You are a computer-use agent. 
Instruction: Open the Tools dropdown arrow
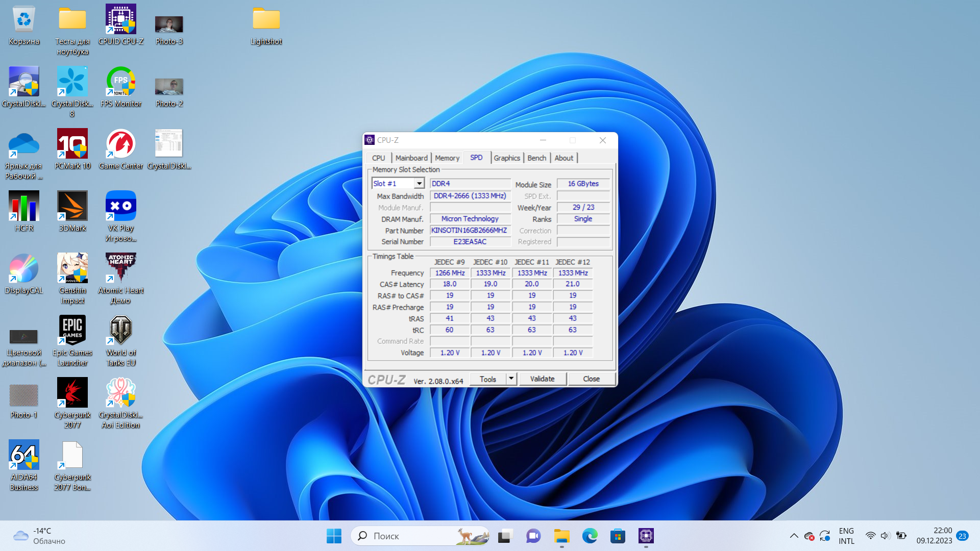coord(511,379)
